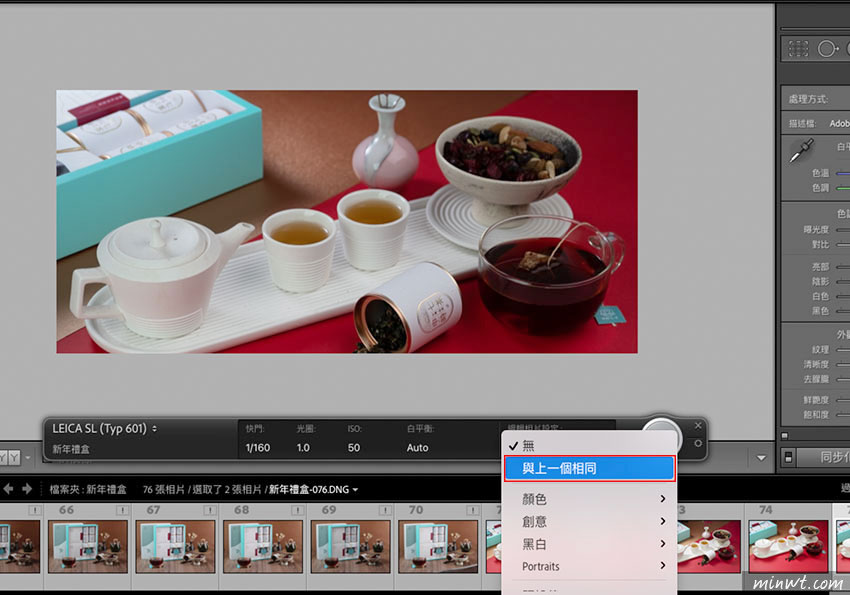Screen dimensions: 850x595
Task: Open the Portraits preset submenu
Action: (589, 566)
